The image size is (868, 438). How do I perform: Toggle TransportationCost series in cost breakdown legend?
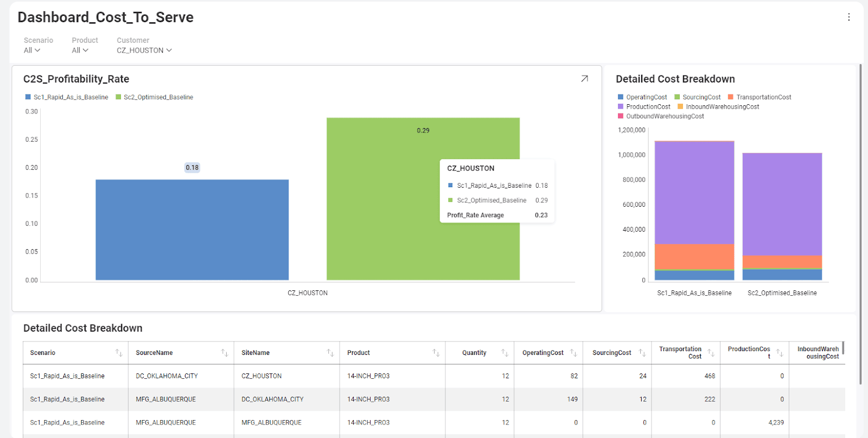(x=759, y=97)
